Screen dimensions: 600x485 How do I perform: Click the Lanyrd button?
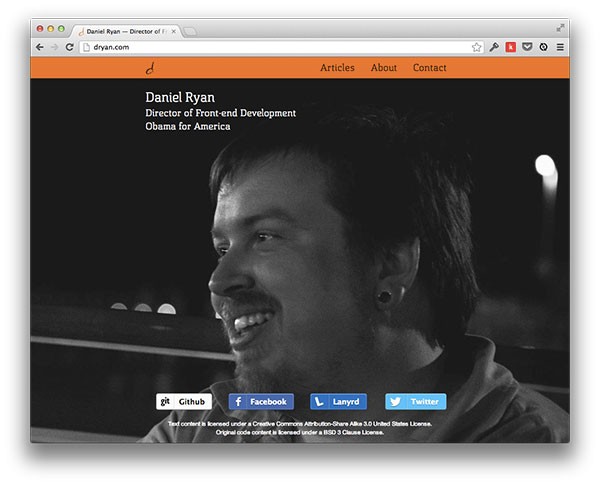[338, 402]
